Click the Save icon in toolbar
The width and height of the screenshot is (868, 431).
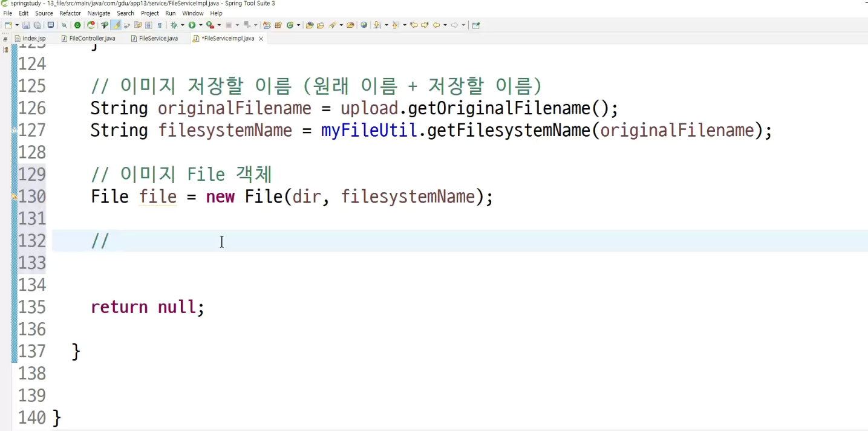[26, 25]
